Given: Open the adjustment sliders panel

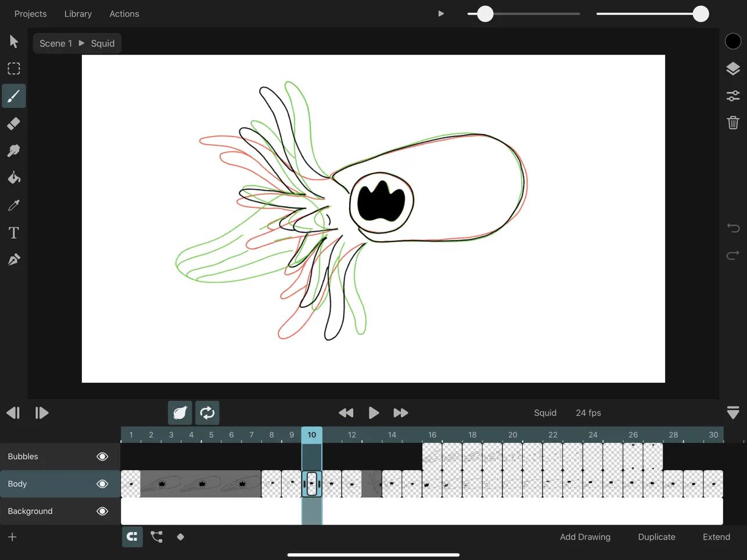Looking at the screenshot, I should click(732, 95).
